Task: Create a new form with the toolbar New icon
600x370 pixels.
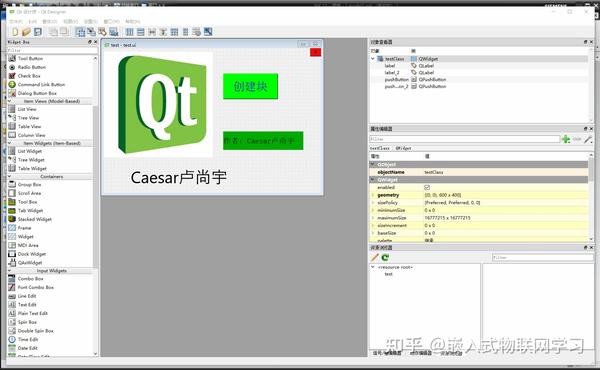Action: [15, 32]
